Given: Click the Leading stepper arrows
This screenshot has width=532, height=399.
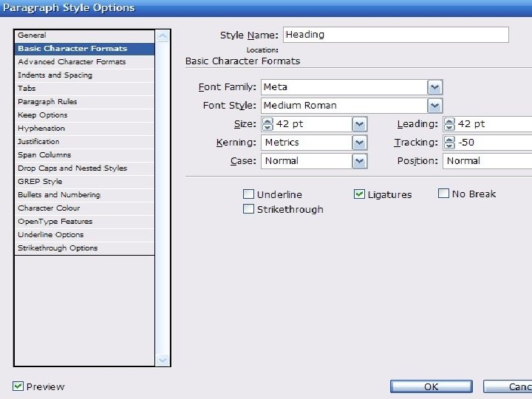Looking at the screenshot, I should 449,124.
